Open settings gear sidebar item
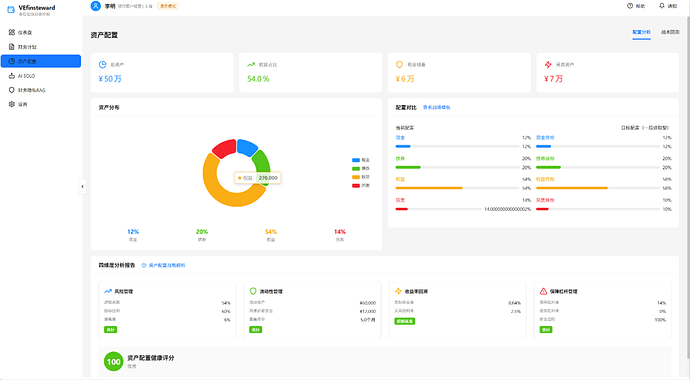Image resolution: width=690 pixels, height=380 pixels. [x=41, y=104]
